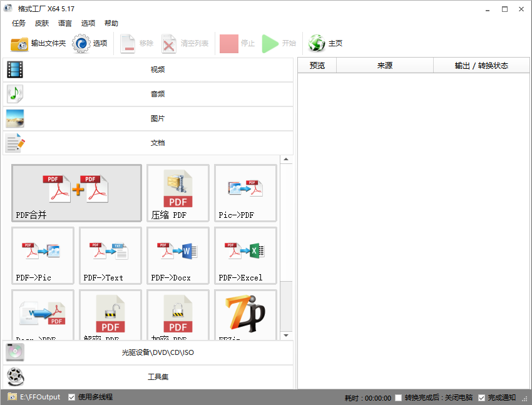The image size is (532, 405).
Task: Open the PDF->Docx conversion tool
Action: pos(178,255)
